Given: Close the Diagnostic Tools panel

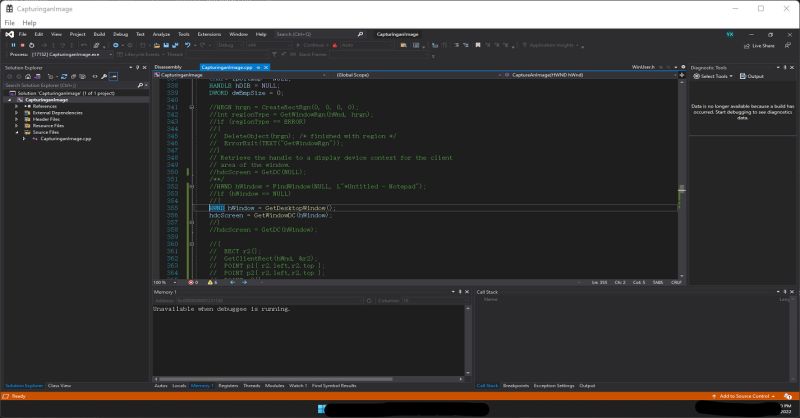Looking at the screenshot, I should click(x=792, y=67).
